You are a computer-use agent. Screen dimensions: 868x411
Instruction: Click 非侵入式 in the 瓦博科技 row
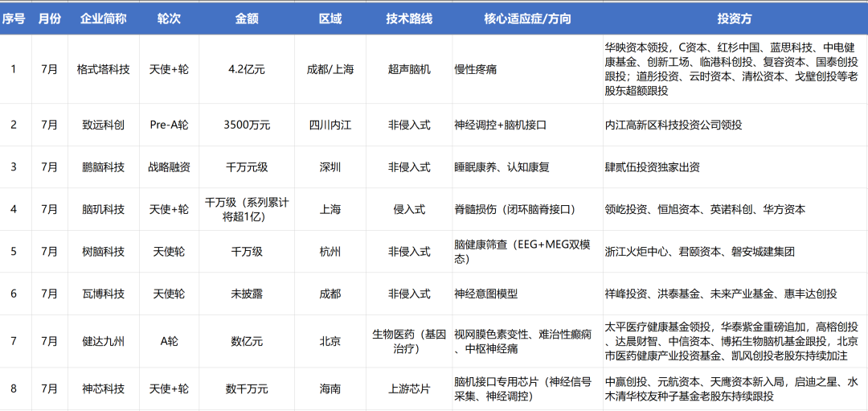point(409,294)
